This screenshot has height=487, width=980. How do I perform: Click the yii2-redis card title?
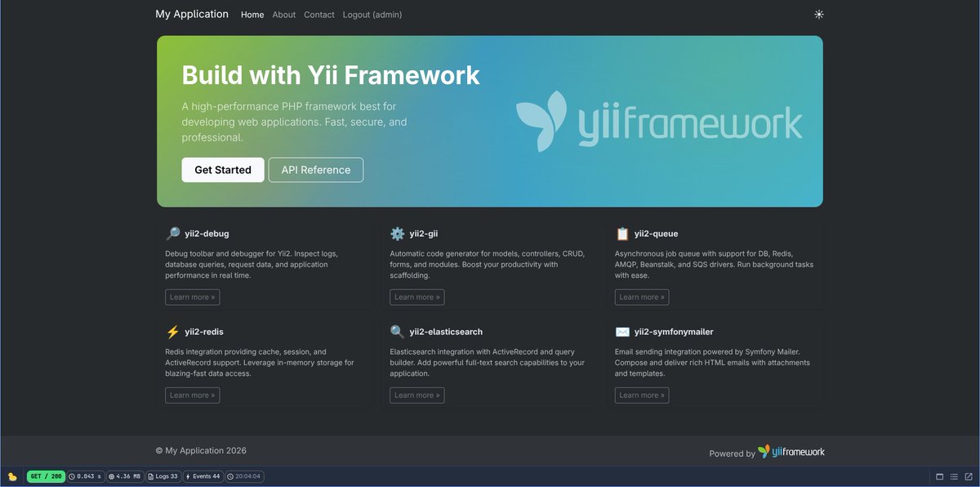click(204, 332)
